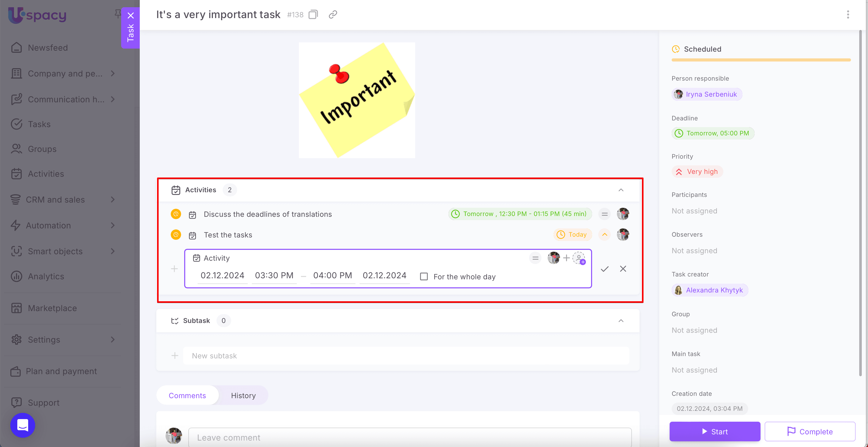Mark 'Discuss the deadlines of translations' status circle
Viewport: 868px width, 447px height.
pos(176,214)
